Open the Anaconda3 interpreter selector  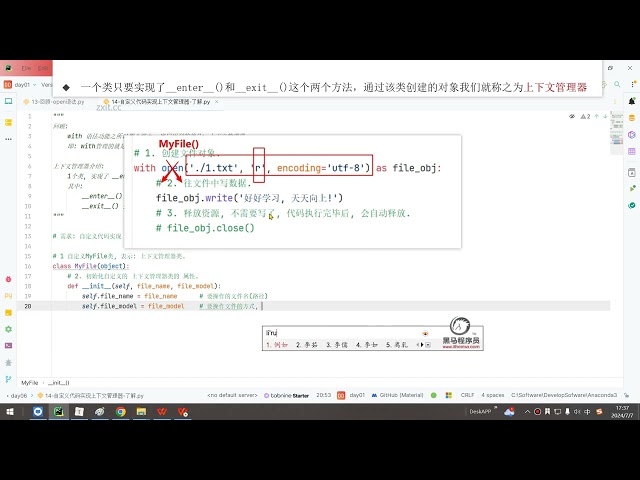tap(564, 395)
